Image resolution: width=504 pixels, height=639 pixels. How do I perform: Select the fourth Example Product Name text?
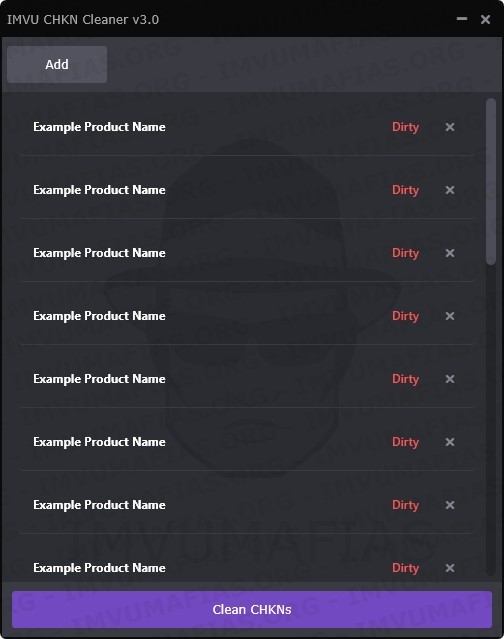pos(99,316)
